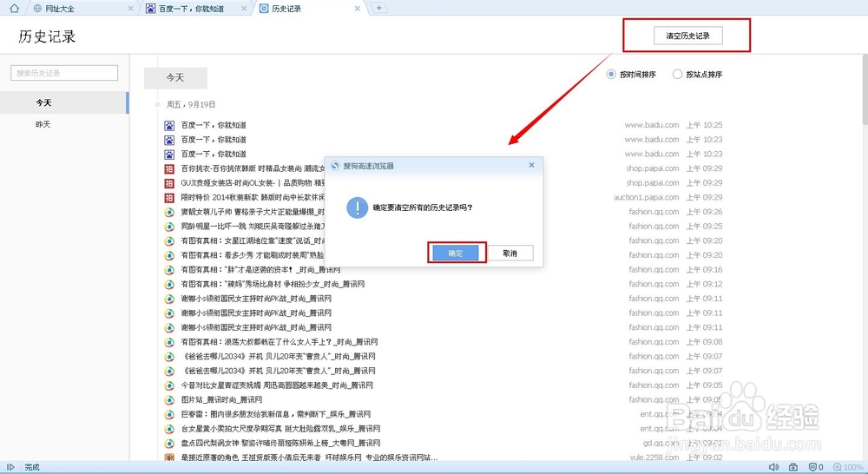Toggle the sidebar icon in status bar

[x=10, y=467]
